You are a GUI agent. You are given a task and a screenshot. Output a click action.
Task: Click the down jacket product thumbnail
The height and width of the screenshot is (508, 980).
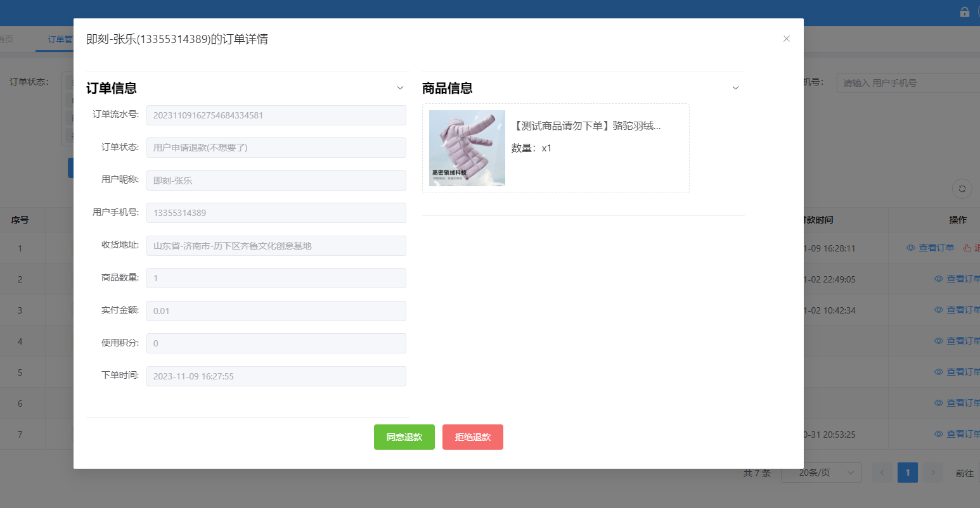pos(467,148)
